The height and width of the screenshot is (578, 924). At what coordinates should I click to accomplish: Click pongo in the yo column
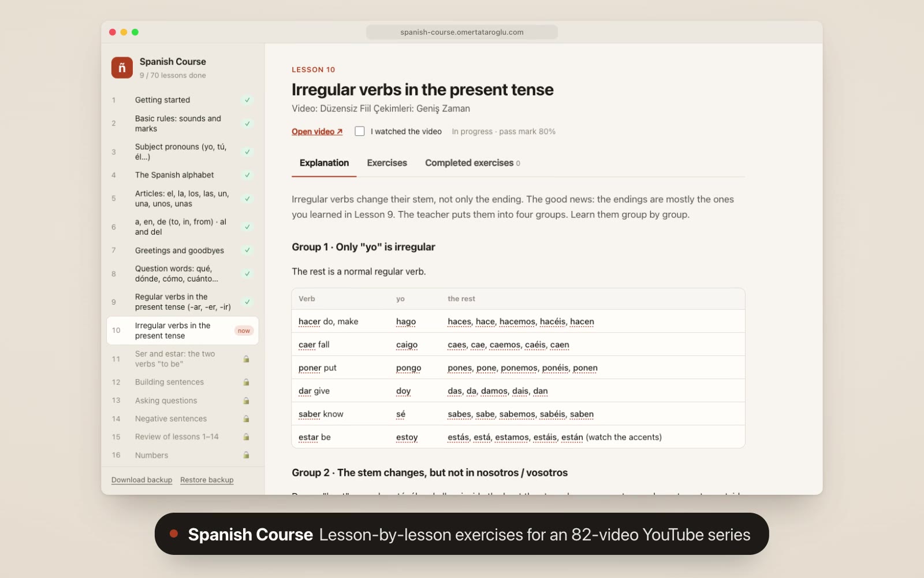(408, 368)
